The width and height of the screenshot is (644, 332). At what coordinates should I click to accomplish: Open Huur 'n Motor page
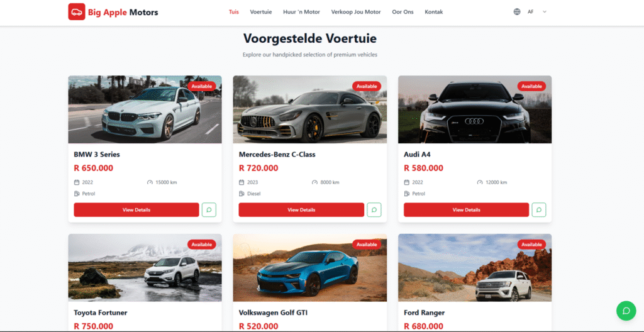[301, 12]
